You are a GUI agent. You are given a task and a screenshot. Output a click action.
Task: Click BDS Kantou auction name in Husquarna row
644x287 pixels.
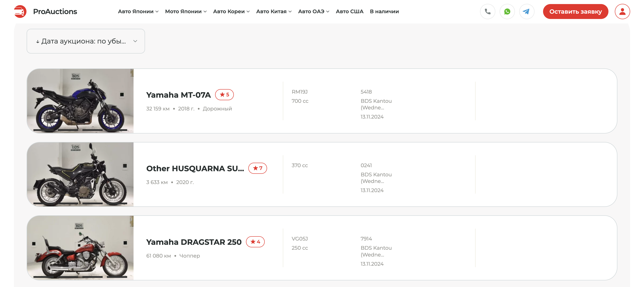[x=376, y=178]
